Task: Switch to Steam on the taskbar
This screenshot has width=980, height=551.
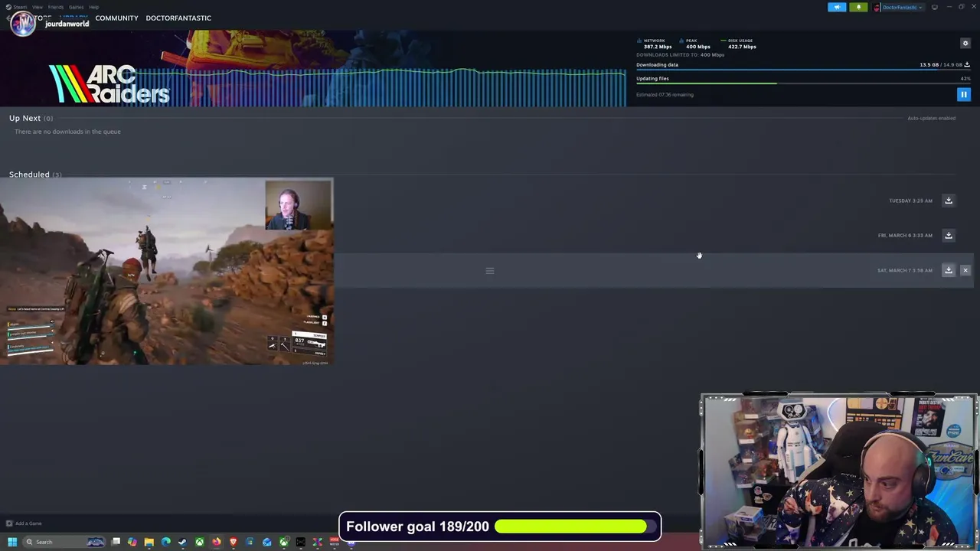Action: (183, 542)
